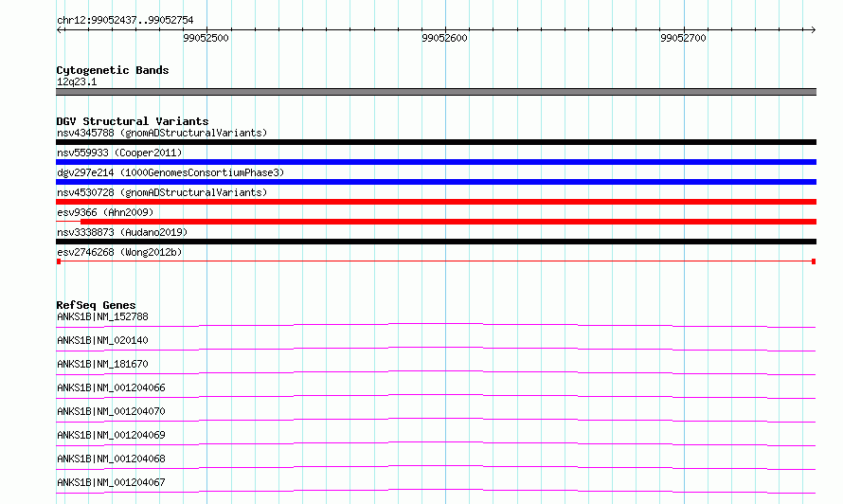Click the right arrow of the ruler

[813, 30]
